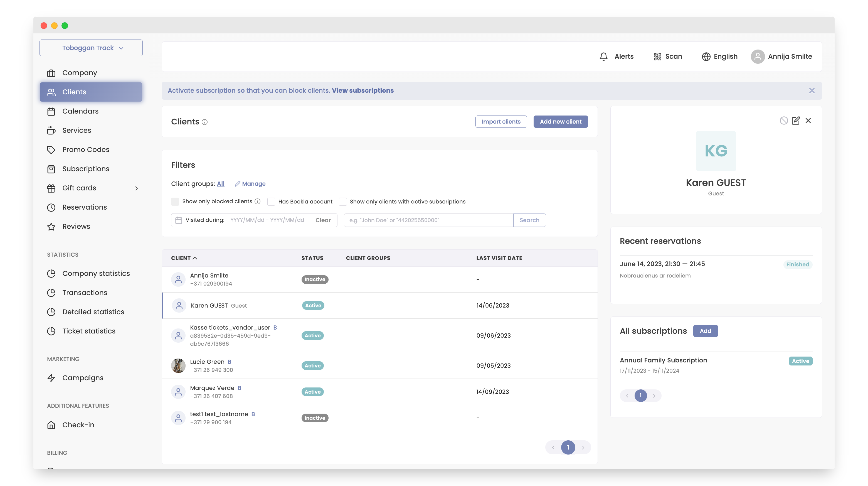Click the edit pencil icon for Karen GUEST
This screenshot has width=868, height=486.
click(x=796, y=121)
